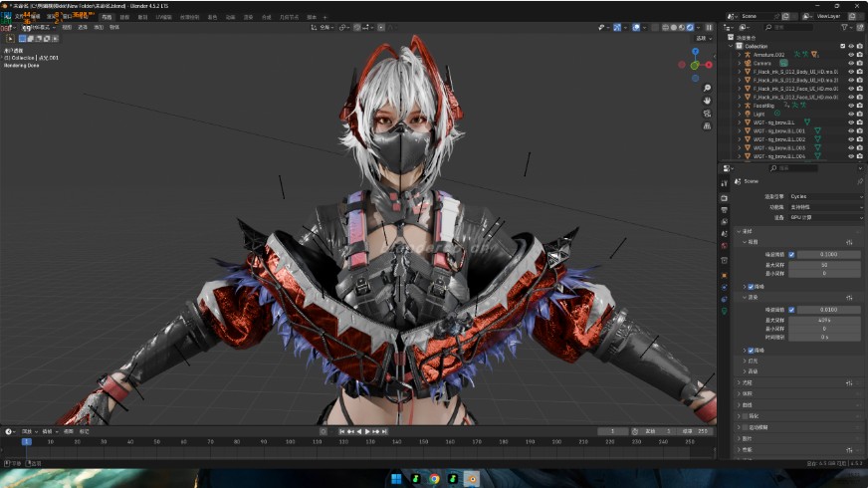Viewport: 868px width, 488px height.
Task: Toggle eye visibility for the Light object
Action: (x=850, y=114)
